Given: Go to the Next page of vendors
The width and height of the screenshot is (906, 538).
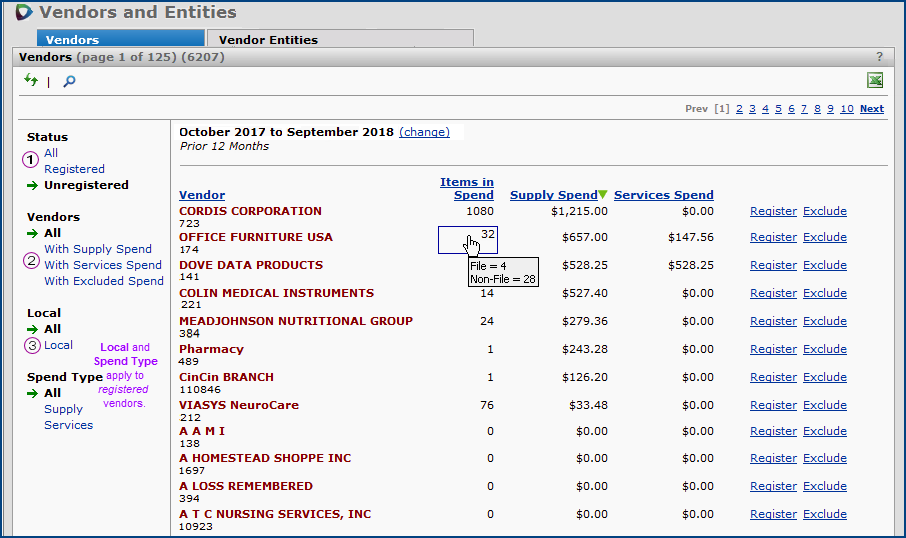Looking at the screenshot, I should pyautogui.click(x=871, y=109).
